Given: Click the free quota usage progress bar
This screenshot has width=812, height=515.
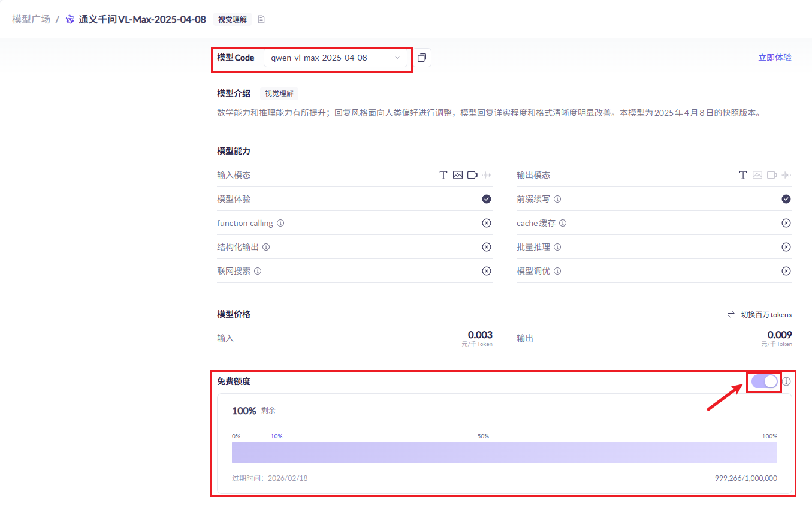Looking at the screenshot, I should (504, 453).
